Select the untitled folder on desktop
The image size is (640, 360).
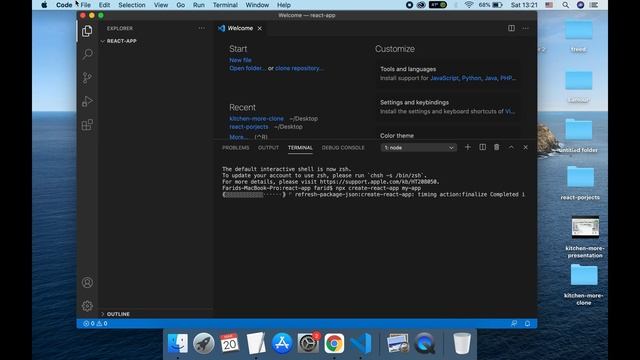(x=578, y=136)
